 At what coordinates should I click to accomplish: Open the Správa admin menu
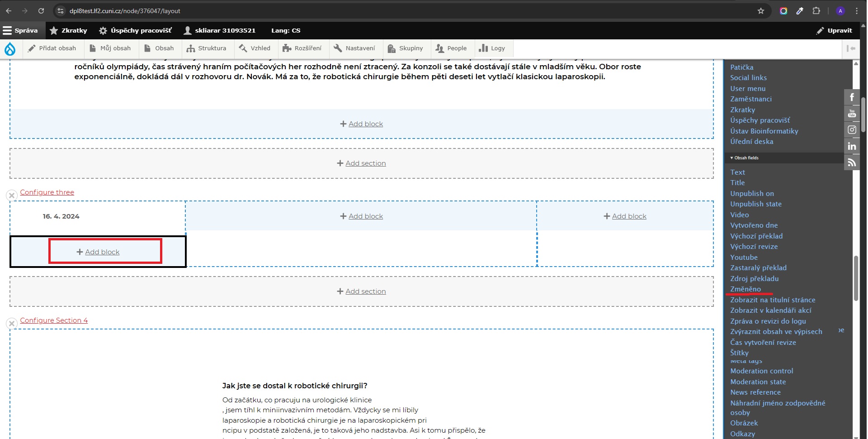(20, 30)
